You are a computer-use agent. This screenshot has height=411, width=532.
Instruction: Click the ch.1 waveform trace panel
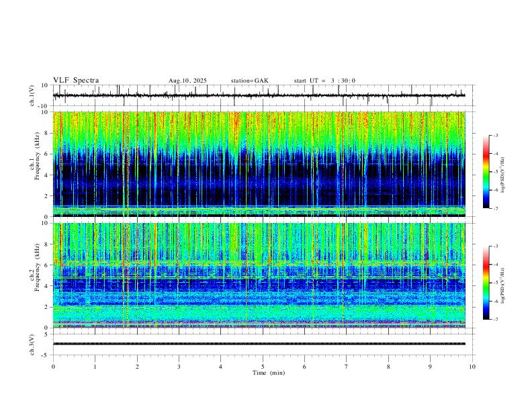(263, 95)
